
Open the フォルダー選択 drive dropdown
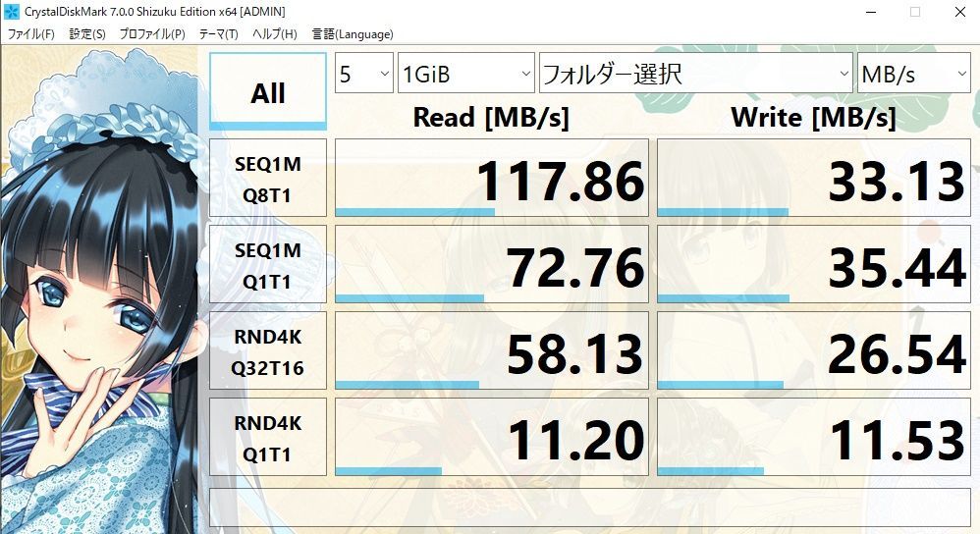695,73
